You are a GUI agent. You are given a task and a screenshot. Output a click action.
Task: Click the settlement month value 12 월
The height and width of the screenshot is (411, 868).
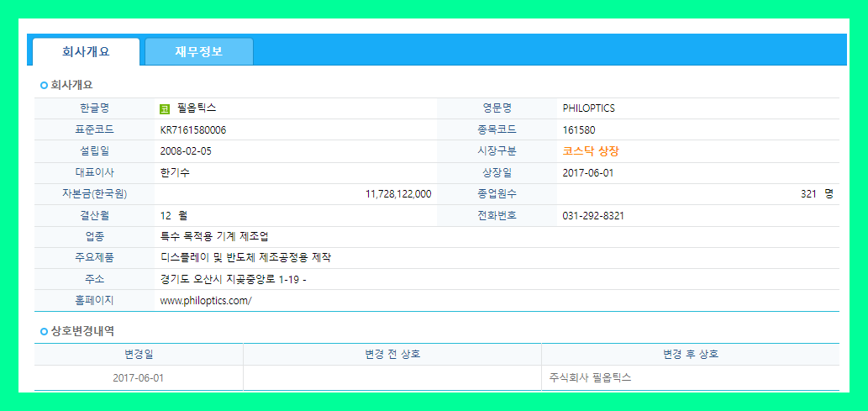click(x=175, y=215)
